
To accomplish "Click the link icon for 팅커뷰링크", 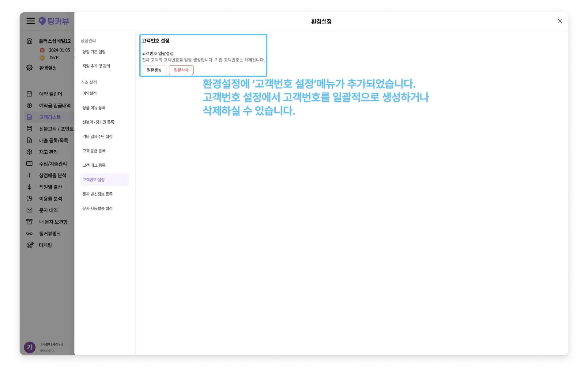I will click(29, 233).
